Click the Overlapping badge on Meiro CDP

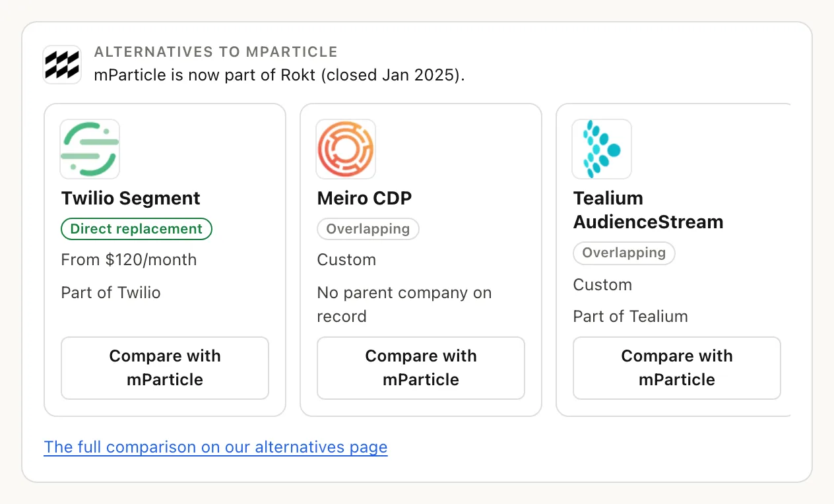(368, 229)
